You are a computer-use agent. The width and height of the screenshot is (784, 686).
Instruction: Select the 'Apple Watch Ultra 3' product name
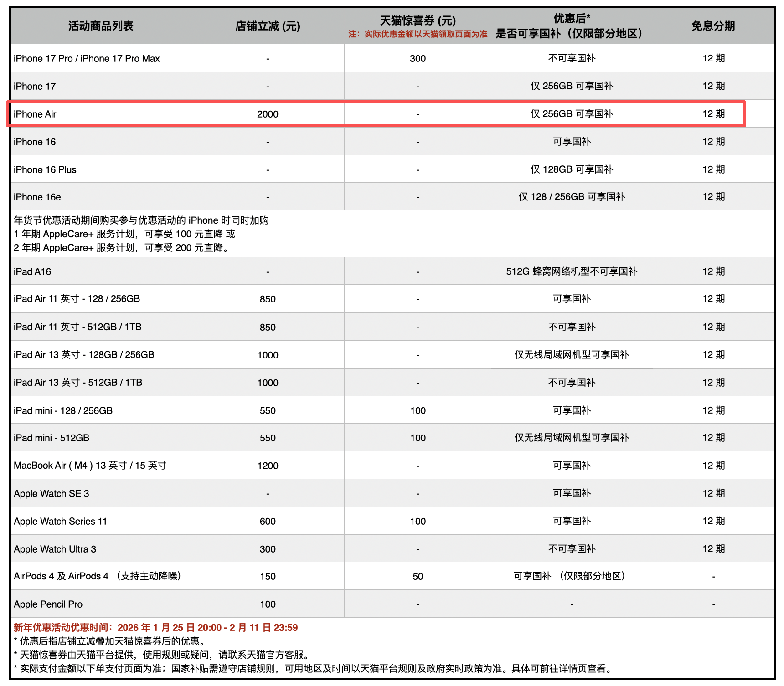point(55,549)
